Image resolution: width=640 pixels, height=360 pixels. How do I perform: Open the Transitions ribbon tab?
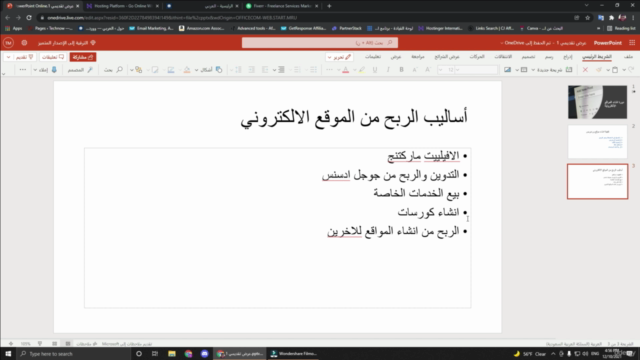(503, 57)
